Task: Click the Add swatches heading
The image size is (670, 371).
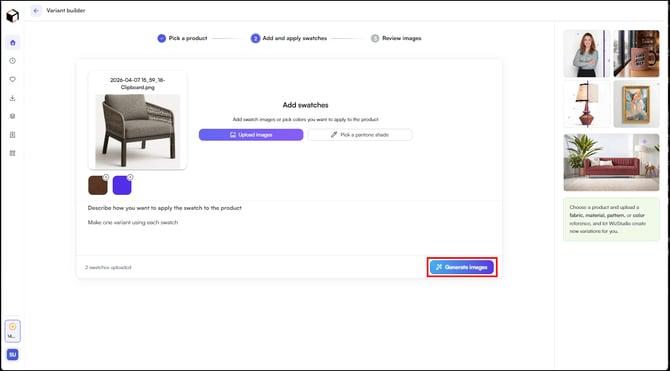Action: click(x=306, y=105)
